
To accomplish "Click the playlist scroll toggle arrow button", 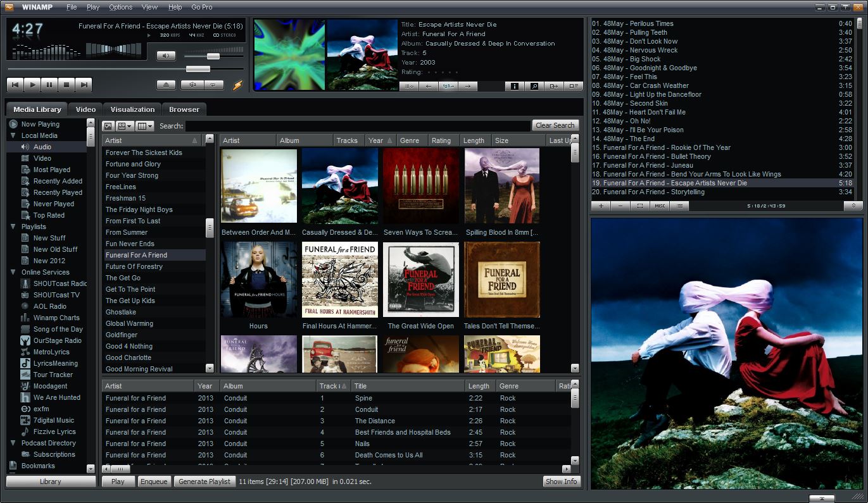I will coord(853,206).
